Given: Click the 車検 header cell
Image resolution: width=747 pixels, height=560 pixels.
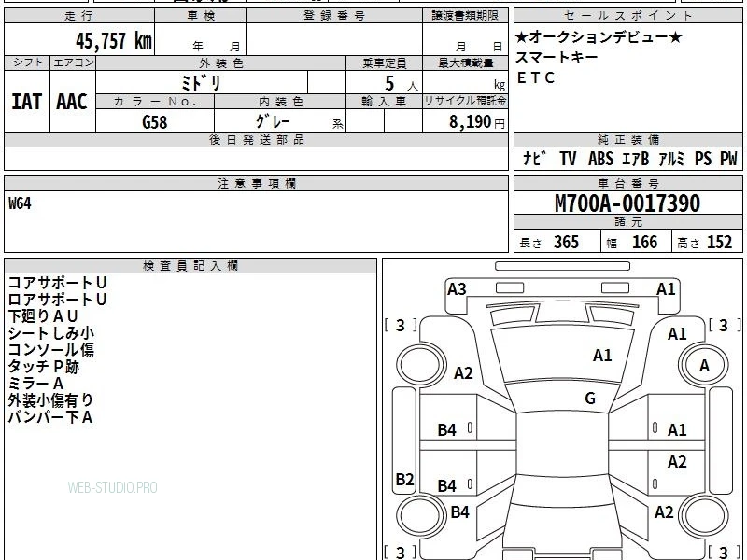Looking at the screenshot, I should point(201,16).
